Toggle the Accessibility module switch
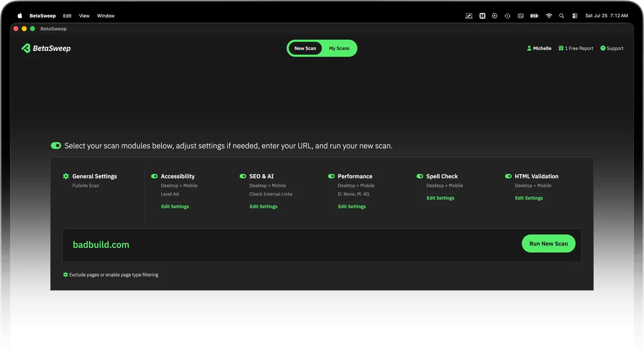Image resolution: width=644 pixels, height=357 pixels. tap(155, 176)
